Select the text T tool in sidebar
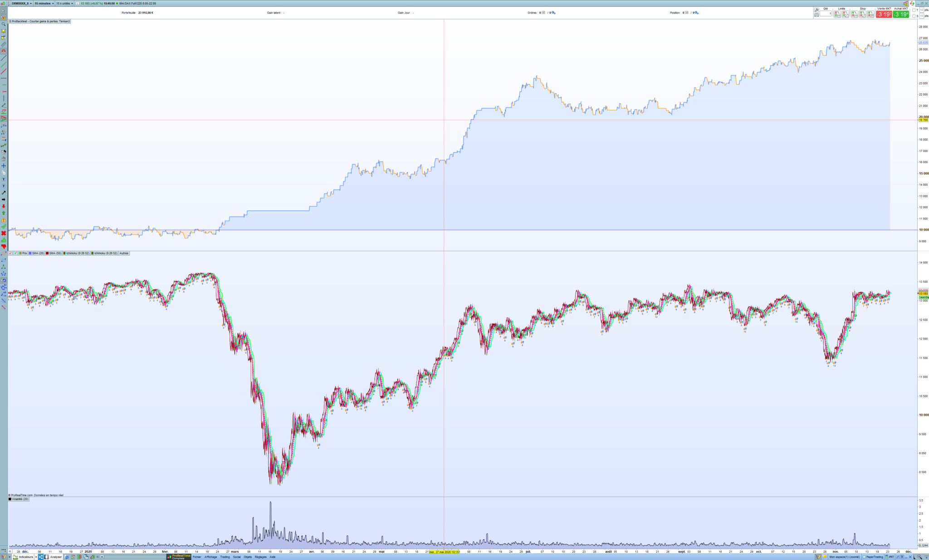The image size is (929, 560). (x=4, y=180)
